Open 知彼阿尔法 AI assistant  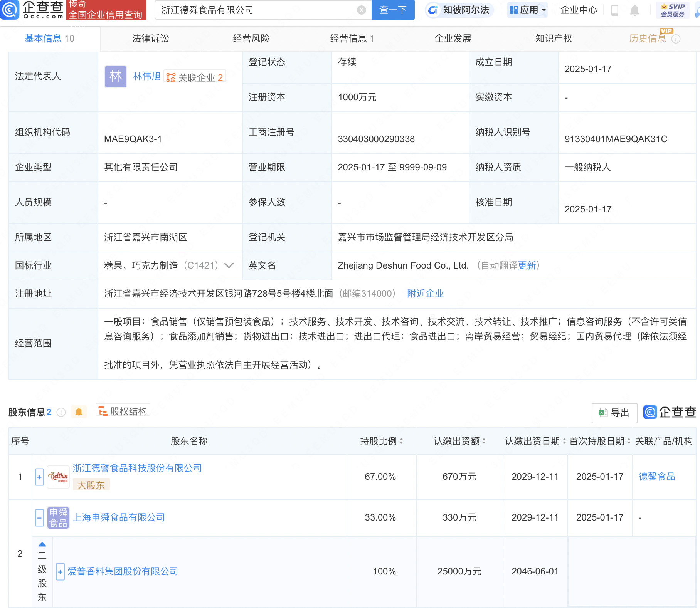[x=459, y=10]
